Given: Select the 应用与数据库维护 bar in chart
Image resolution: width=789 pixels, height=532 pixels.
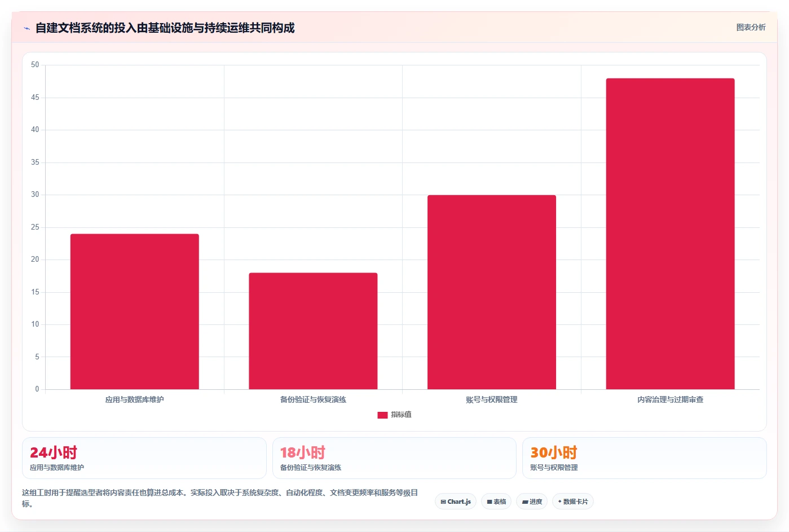Looking at the screenshot, I should (135, 311).
